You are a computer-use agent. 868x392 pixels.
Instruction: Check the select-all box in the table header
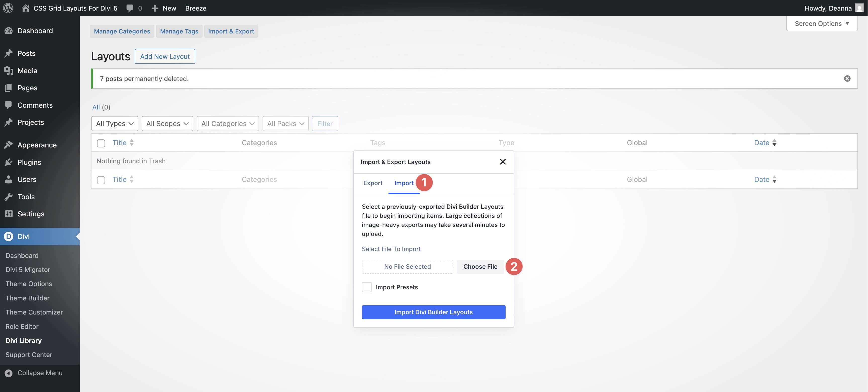tap(101, 143)
